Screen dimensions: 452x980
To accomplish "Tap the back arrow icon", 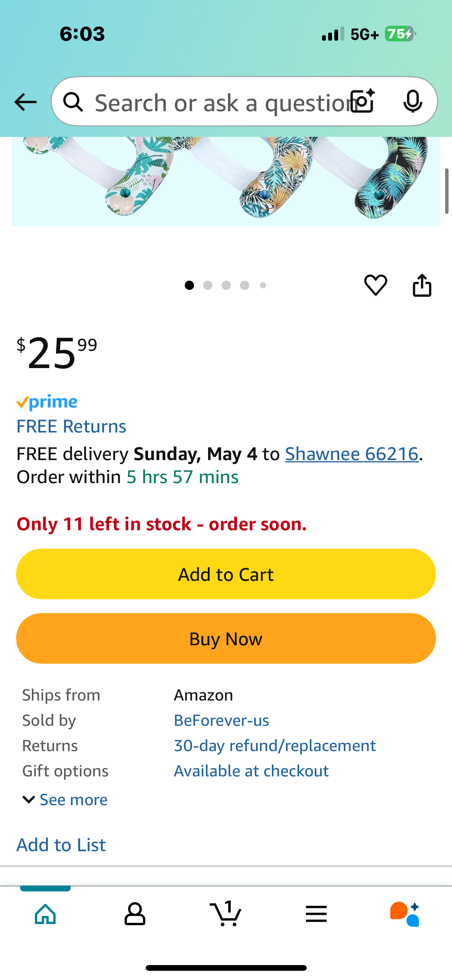I will [25, 102].
